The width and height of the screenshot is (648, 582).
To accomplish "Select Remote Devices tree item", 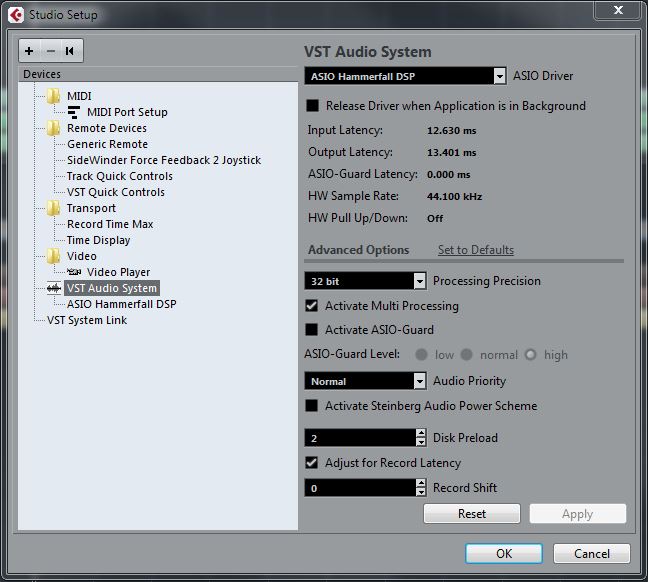I will click(x=107, y=128).
